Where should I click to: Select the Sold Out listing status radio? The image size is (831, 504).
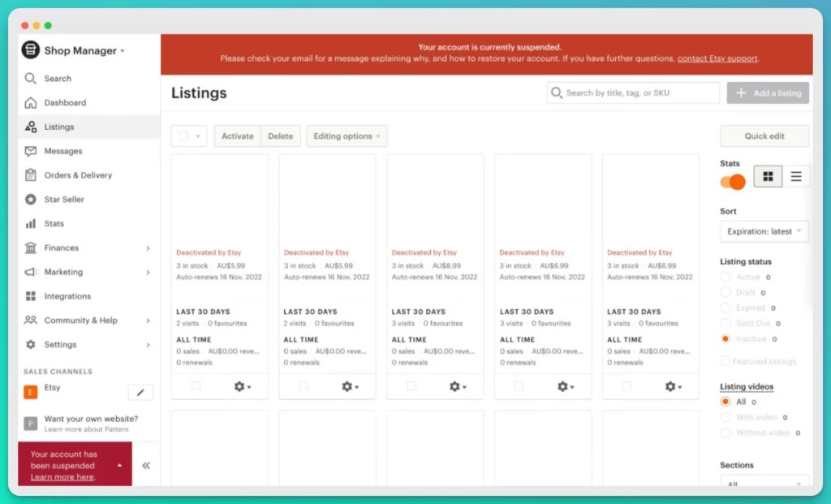[726, 323]
